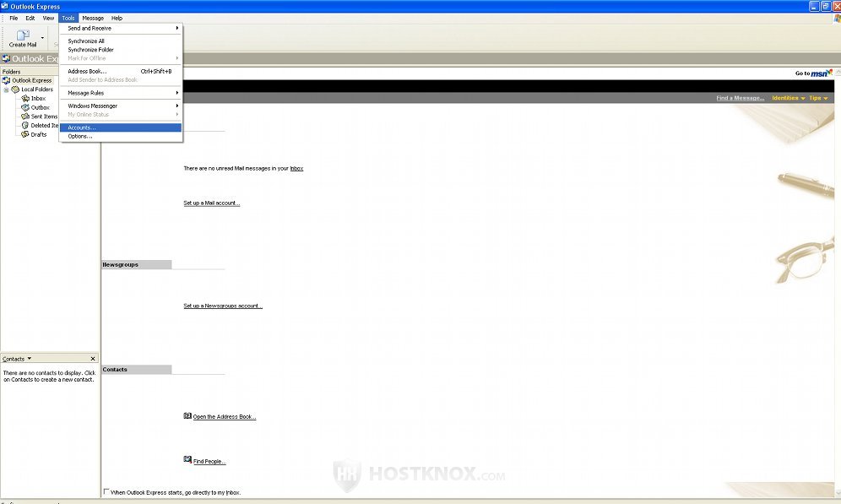Image resolution: width=841 pixels, height=504 pixels.
Task: Click the Newsgroups section header
Action: tap(137, 264)
